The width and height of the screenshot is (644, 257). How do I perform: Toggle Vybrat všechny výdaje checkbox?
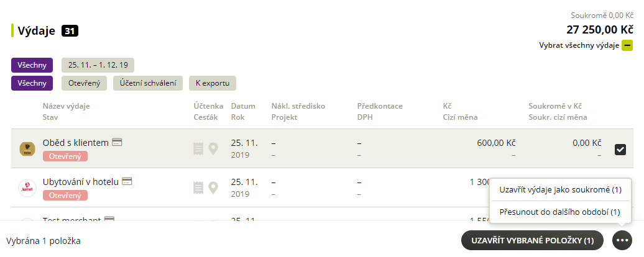pos(627,45)
